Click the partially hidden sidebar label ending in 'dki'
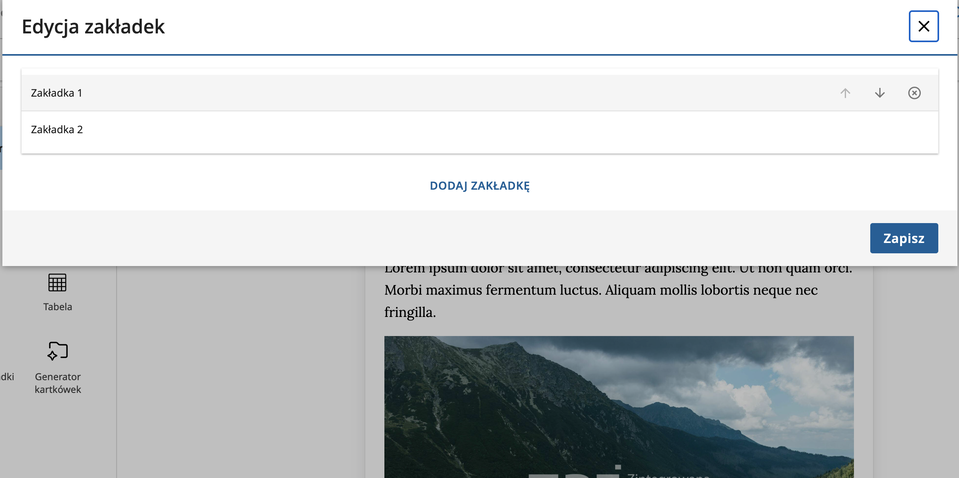This screenshot has width=959, height=478. 7,377
